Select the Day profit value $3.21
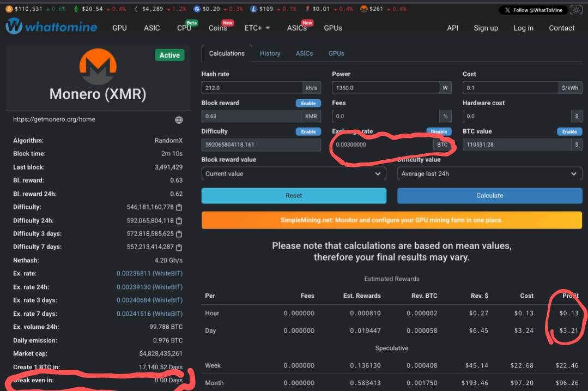This screenshot has height=391, width=588. [x=569, y=330]
